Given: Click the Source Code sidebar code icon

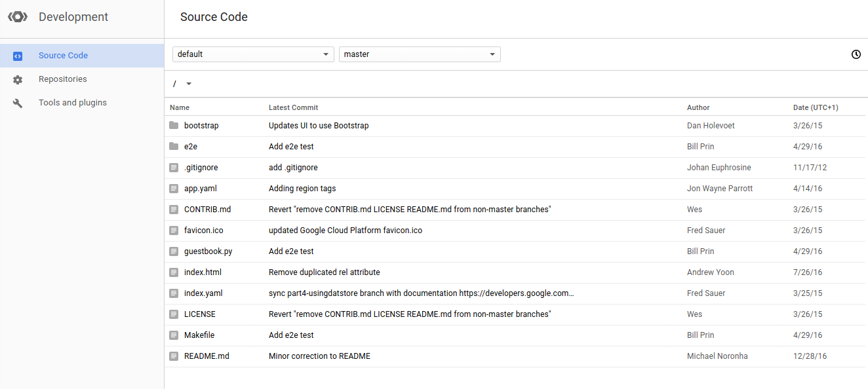Looking at the screenshot, I should 18,56.
